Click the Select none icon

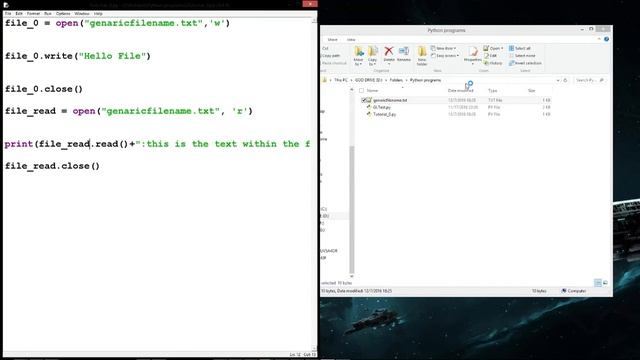511,56
